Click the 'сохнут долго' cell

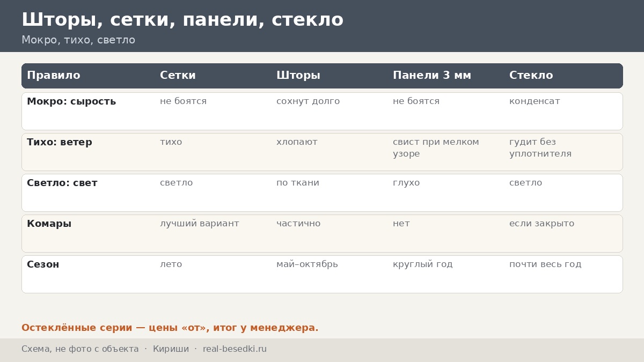coord(308,101)
